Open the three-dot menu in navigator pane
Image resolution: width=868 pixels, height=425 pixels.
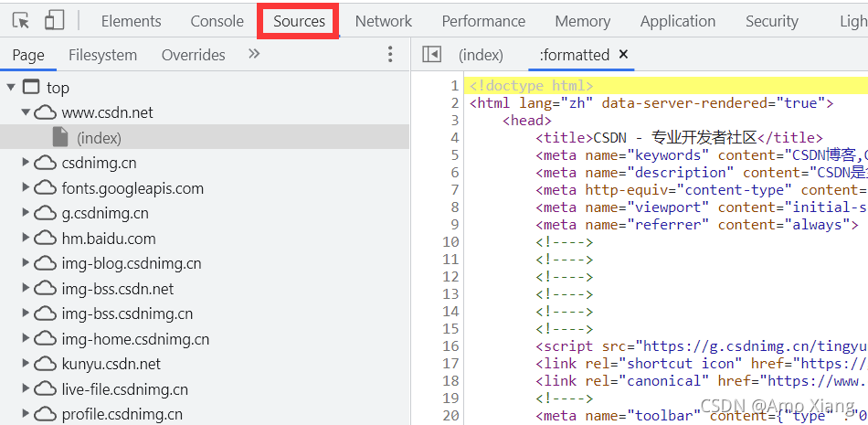coord(390,54)
